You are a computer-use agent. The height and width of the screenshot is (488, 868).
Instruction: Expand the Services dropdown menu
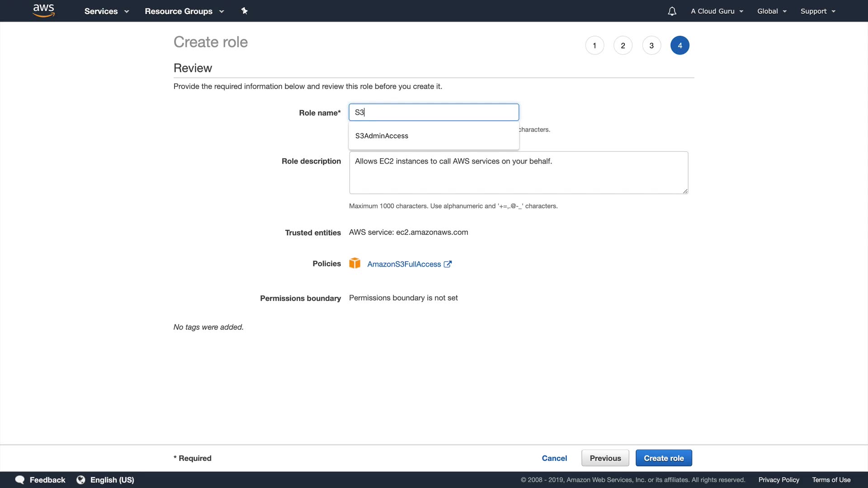pyautogui.click(x=106, y=11)
